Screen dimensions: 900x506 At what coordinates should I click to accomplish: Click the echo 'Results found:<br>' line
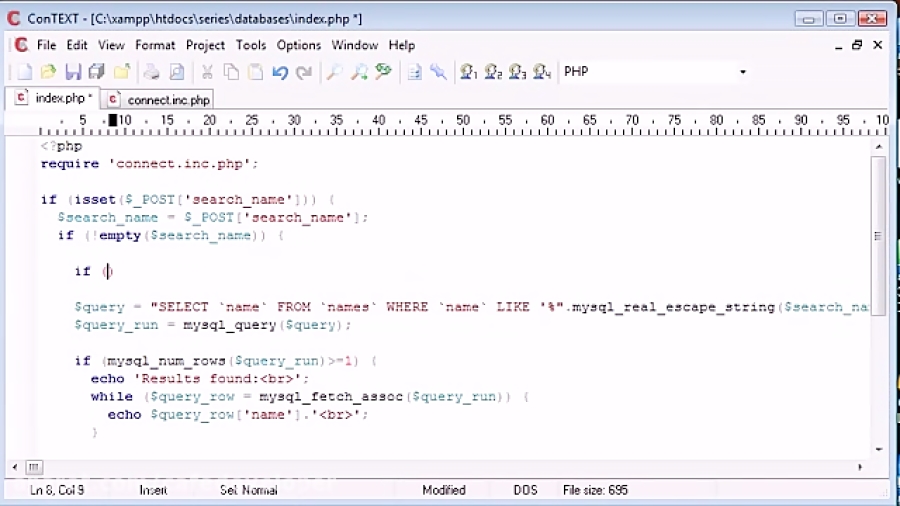pyautogui.click(x=200, y=379)
